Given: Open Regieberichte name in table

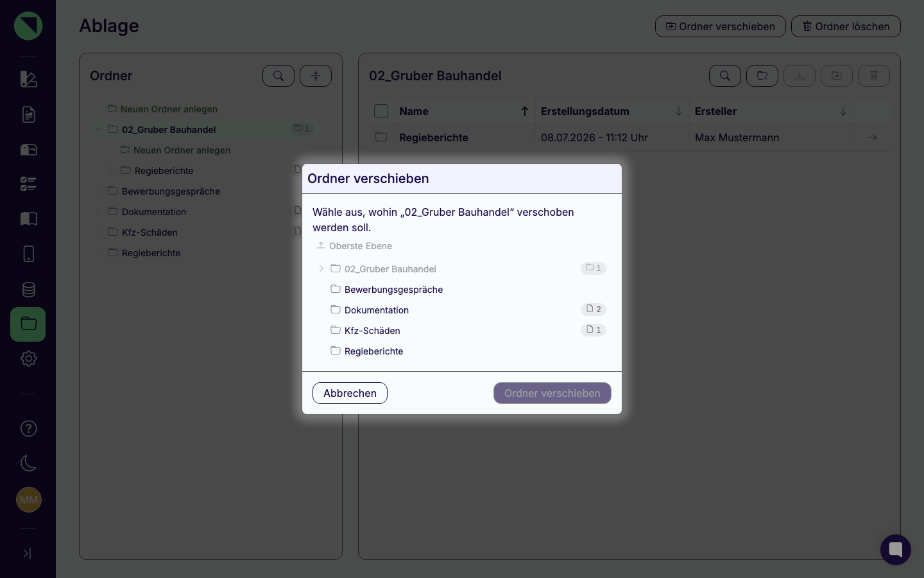Looking at the screenshot, I should pos(434,137).
